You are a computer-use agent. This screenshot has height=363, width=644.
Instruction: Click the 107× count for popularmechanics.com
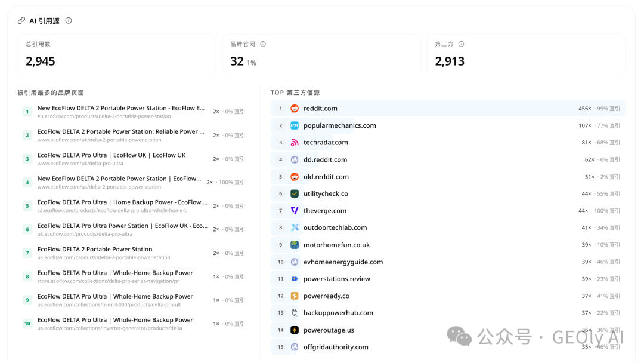pyautogui.click(x=585, y=125)
